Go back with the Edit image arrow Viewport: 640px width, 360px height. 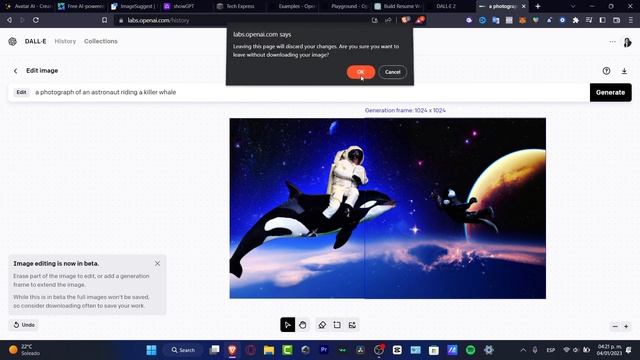pyautogui.click(x=16, y=71)
